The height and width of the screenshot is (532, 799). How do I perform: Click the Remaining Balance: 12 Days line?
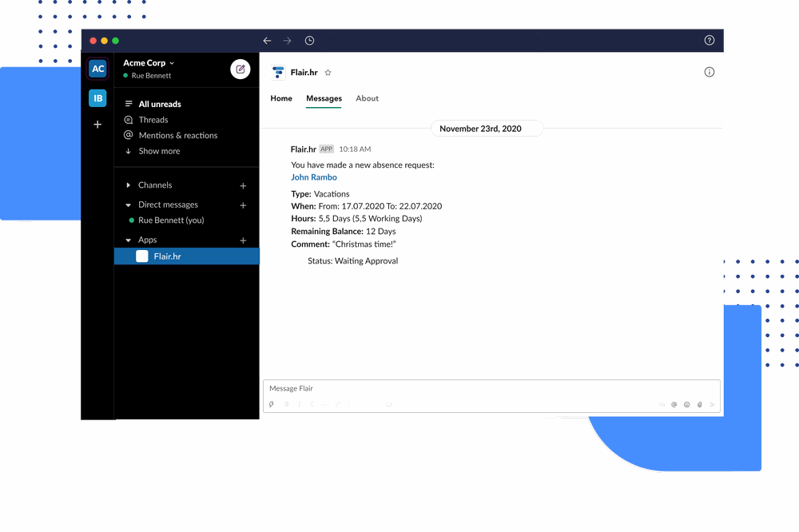coord(344,232)
